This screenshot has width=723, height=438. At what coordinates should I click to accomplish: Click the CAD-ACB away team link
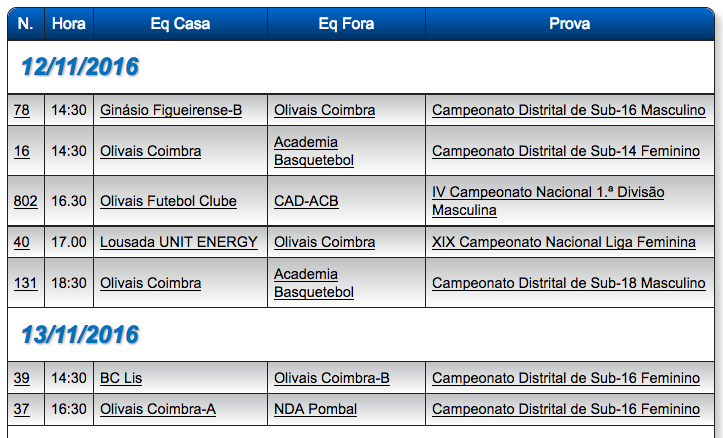(306, 201)
